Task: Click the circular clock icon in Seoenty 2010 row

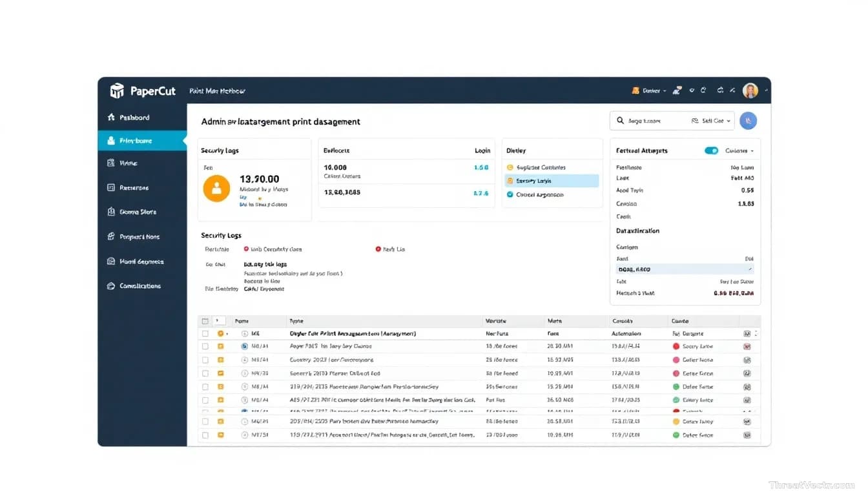Action: coord(244,373)
